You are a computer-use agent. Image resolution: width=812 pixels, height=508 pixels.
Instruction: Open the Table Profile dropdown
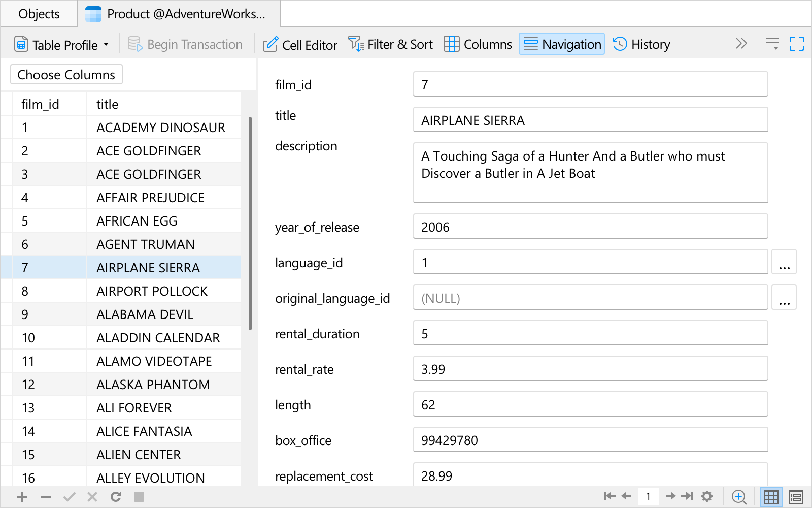click(61, 45)
